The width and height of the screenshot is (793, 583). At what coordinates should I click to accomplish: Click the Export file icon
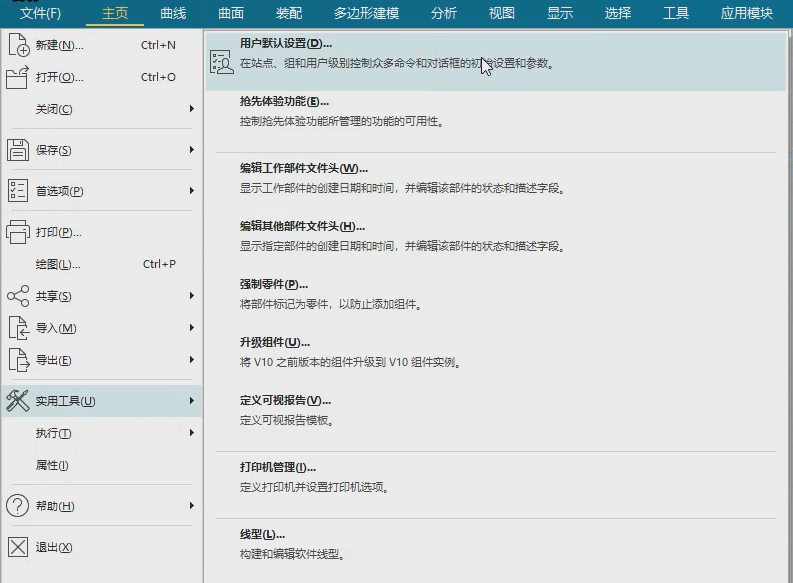click(18, 360)
